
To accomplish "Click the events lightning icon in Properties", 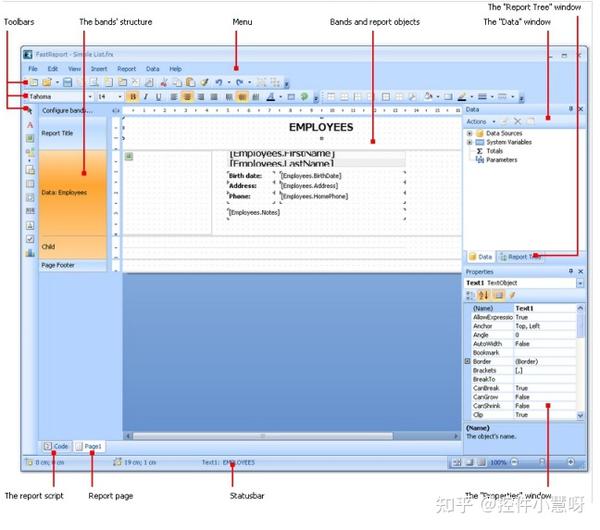I will tap(512, 295).
